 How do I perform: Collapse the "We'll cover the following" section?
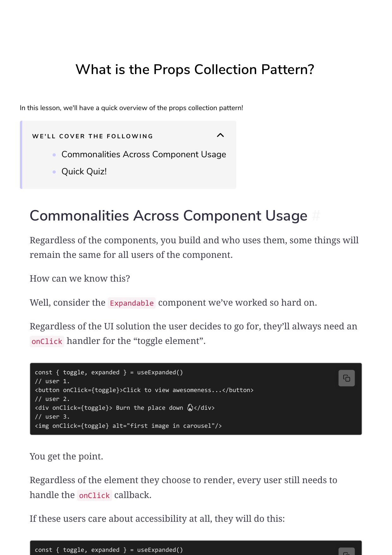pyautogui.click(x=220, y=135)
